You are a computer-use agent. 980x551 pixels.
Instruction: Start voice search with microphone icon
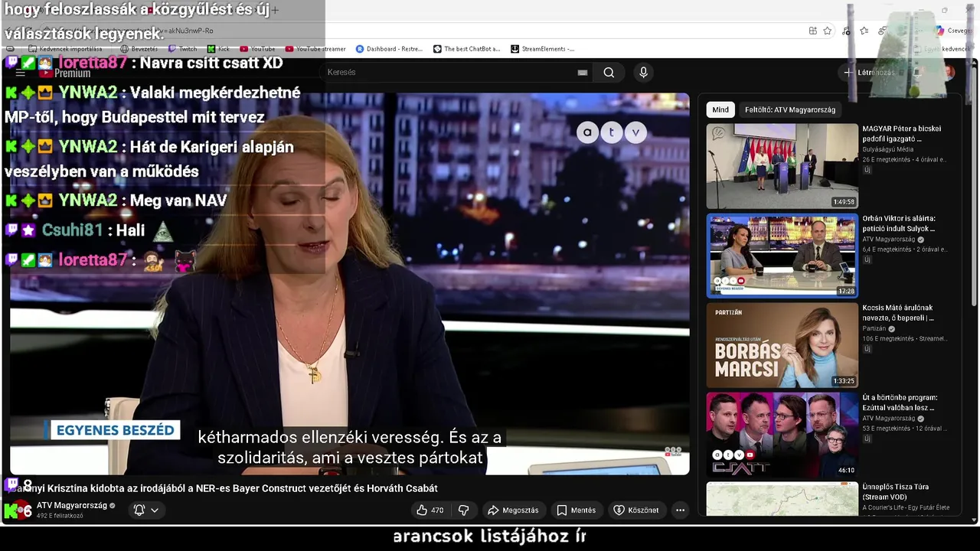pos(643,72)
